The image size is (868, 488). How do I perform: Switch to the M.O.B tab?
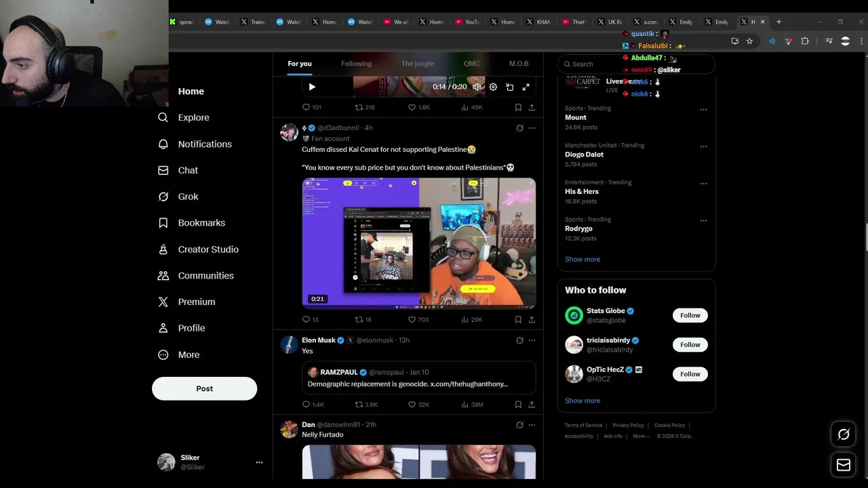(519, 64)
